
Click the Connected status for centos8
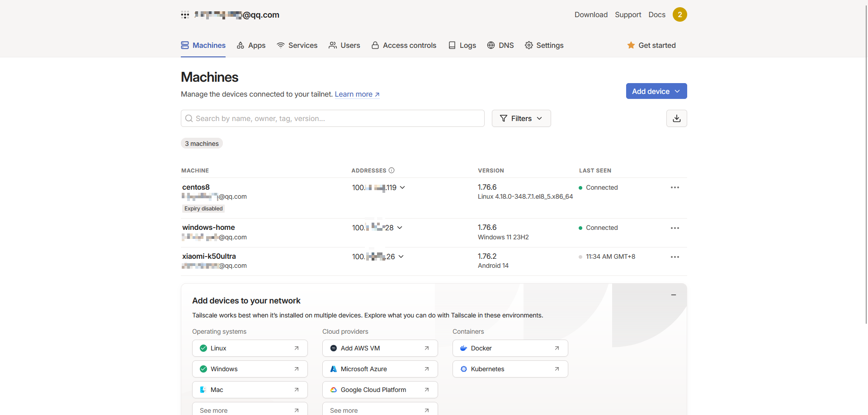click(x=598, y=187)
